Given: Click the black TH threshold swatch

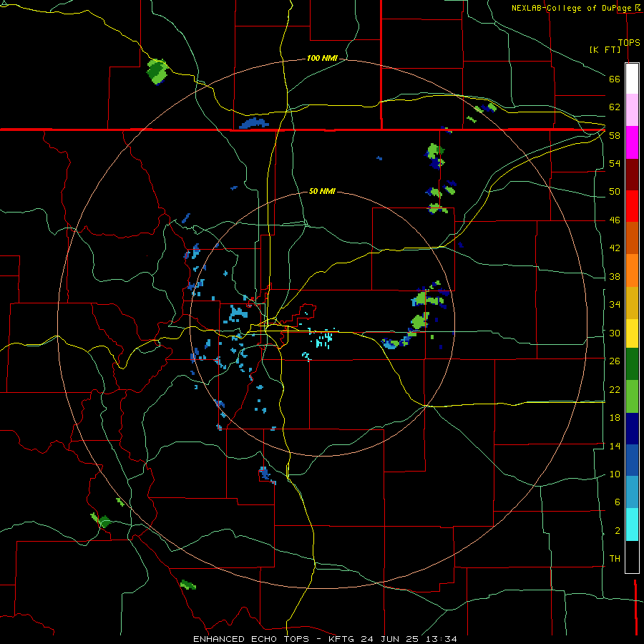Looking at the screenshot, I should (632, 557).
